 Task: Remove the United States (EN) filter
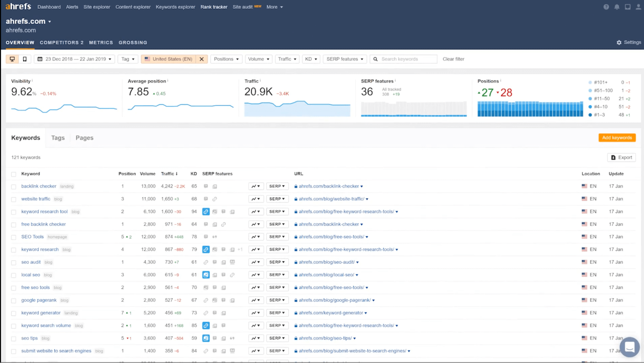pyautogui.click(x=201, y=59)
